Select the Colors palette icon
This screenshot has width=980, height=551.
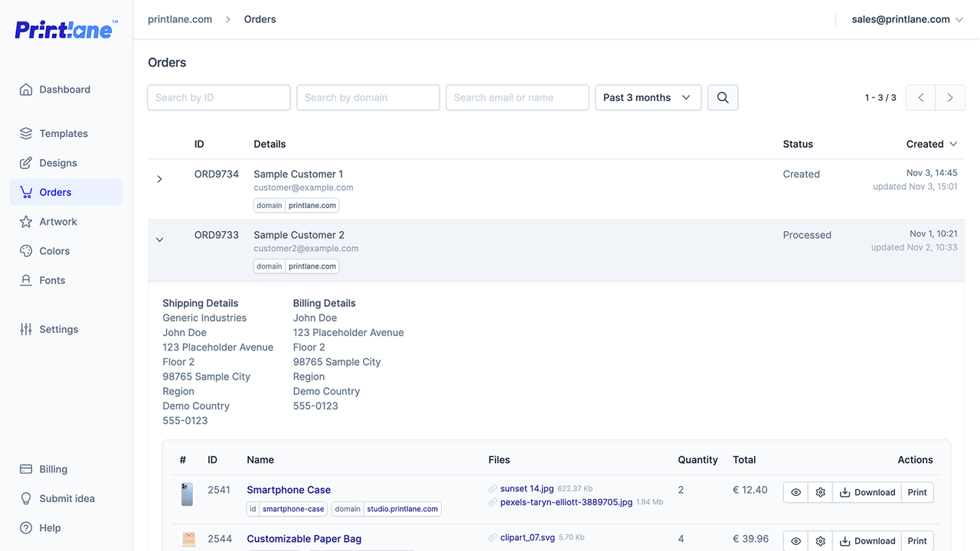[24, 250]
